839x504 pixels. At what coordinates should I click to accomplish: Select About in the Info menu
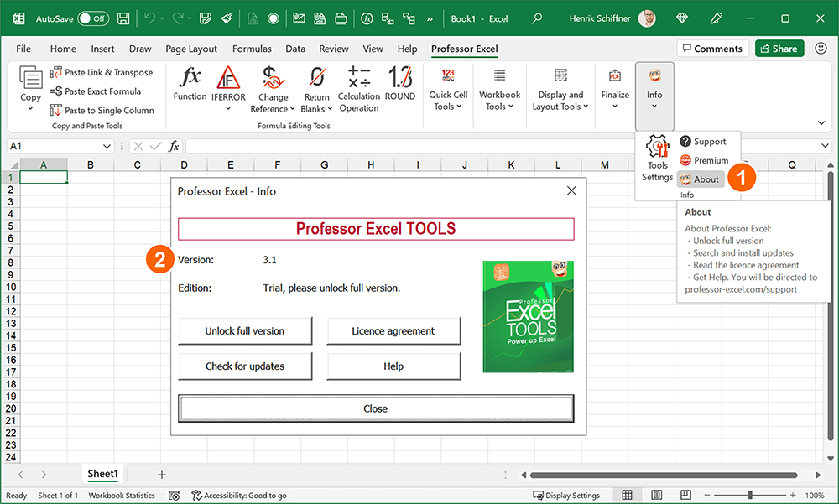tap(701, 179)
